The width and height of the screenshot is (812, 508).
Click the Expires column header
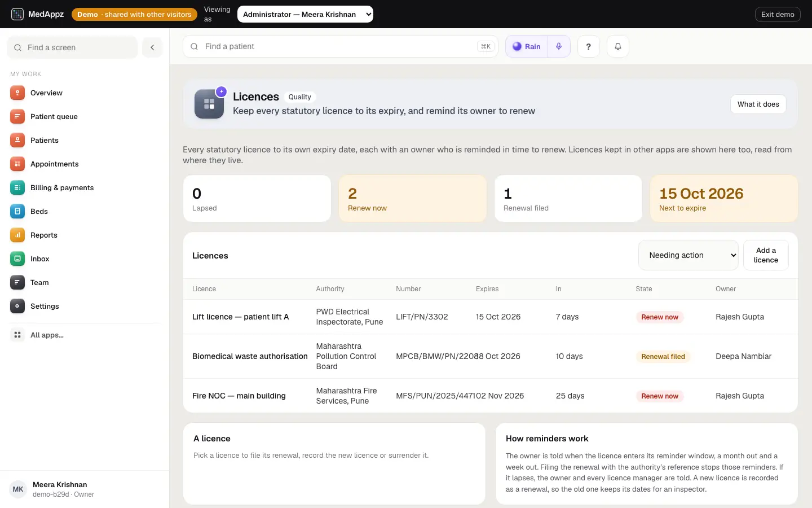click(x=487, y=289)
